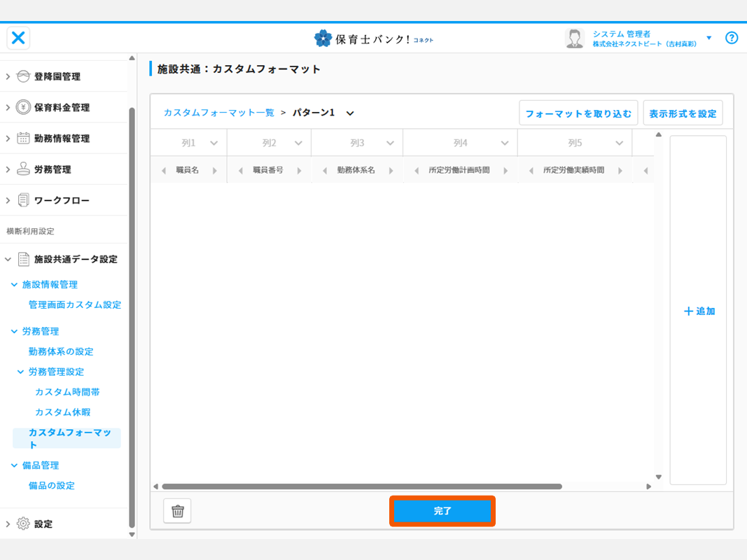Click the system administrator avatar icon
The height and width of the screenshot is (560, 747).
tap(575, 38)
